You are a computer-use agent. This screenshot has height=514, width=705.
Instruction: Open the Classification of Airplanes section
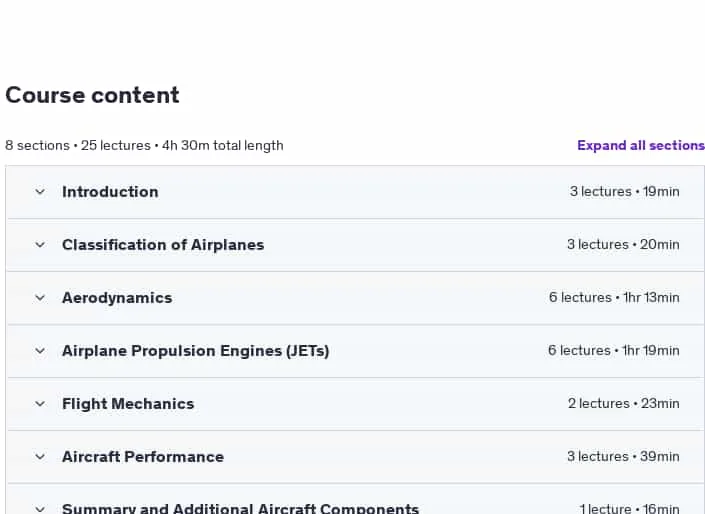point(163,245)
